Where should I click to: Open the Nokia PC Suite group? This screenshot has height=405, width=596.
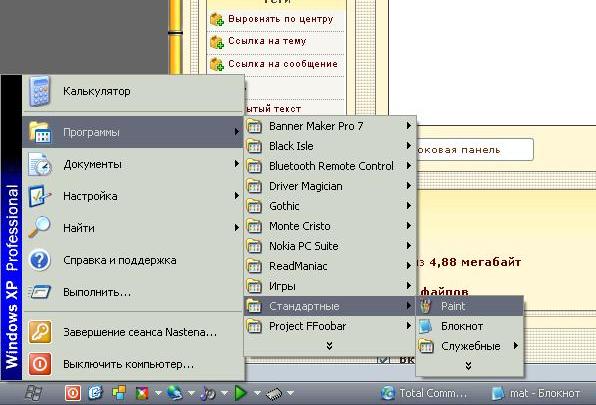330,246
